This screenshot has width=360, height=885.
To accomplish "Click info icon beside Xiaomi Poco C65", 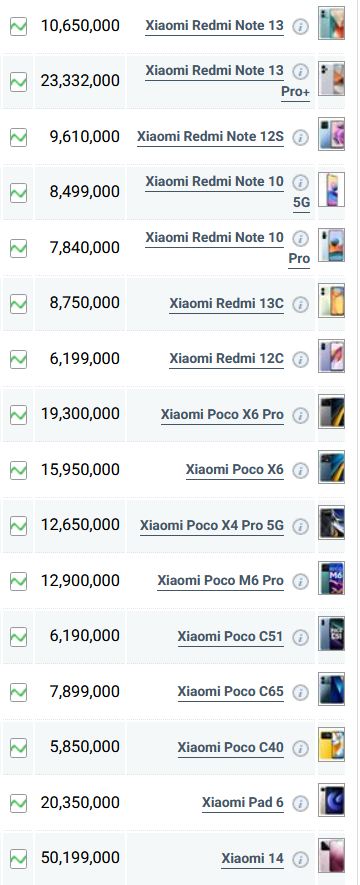I will (301, 692).
